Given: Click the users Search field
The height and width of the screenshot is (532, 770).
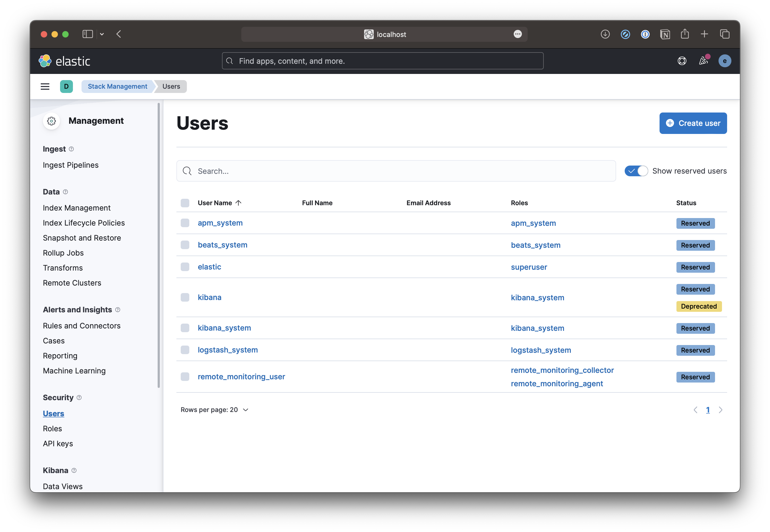Looking at the screenshot, I should [396, 171].
